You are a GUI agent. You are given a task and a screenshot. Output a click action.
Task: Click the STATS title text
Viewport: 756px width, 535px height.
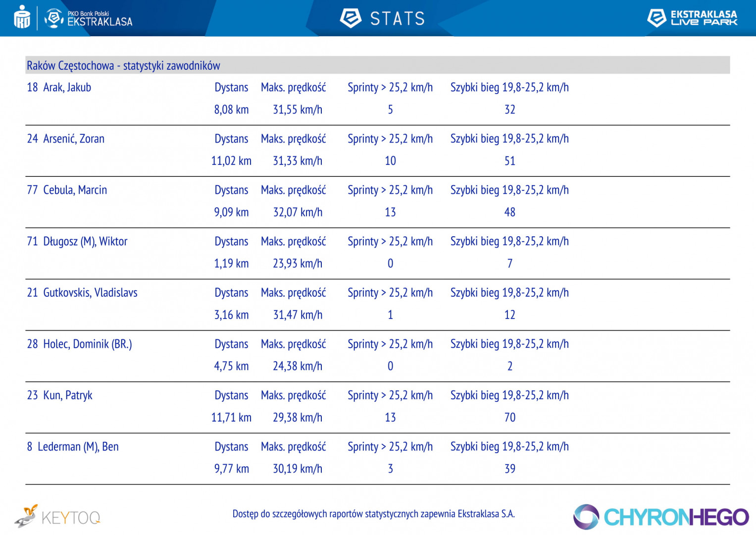(x=398, y=19)
